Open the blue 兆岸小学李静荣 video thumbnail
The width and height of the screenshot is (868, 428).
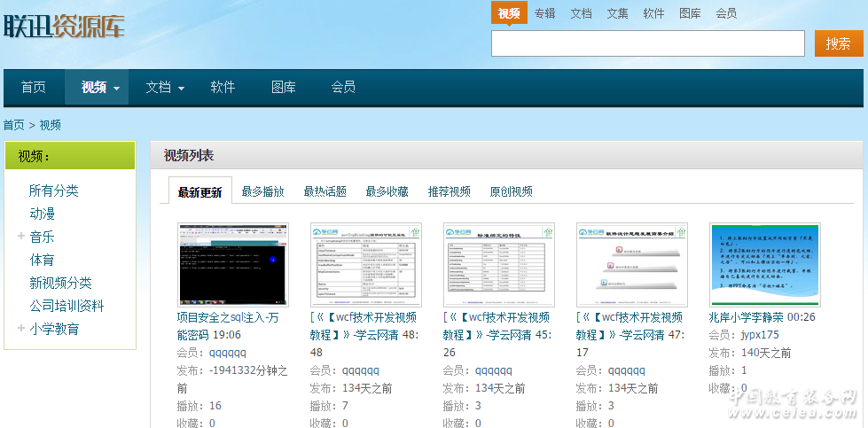tap(765, 265)
